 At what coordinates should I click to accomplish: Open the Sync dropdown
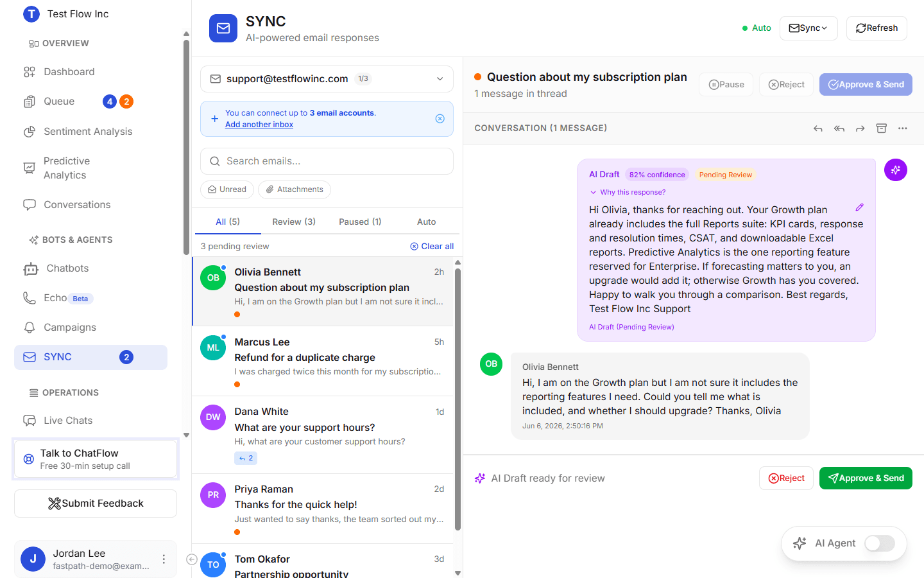click(x=809, y=28)
